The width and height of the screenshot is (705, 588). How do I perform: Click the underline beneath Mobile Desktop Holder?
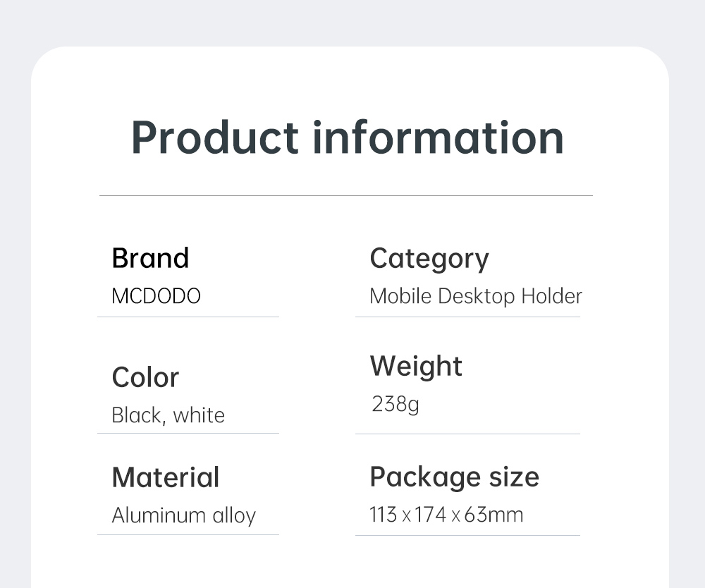467,317
